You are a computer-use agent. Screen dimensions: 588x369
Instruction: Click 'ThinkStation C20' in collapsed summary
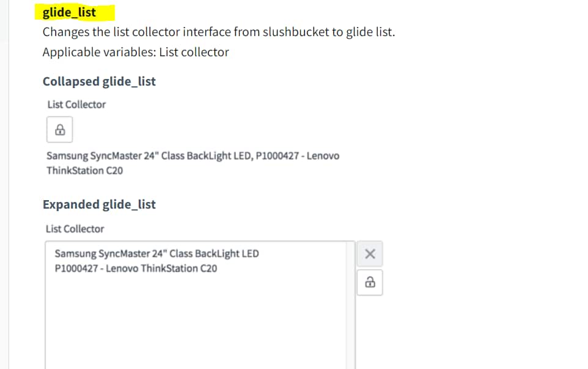(x=85, y=170)
